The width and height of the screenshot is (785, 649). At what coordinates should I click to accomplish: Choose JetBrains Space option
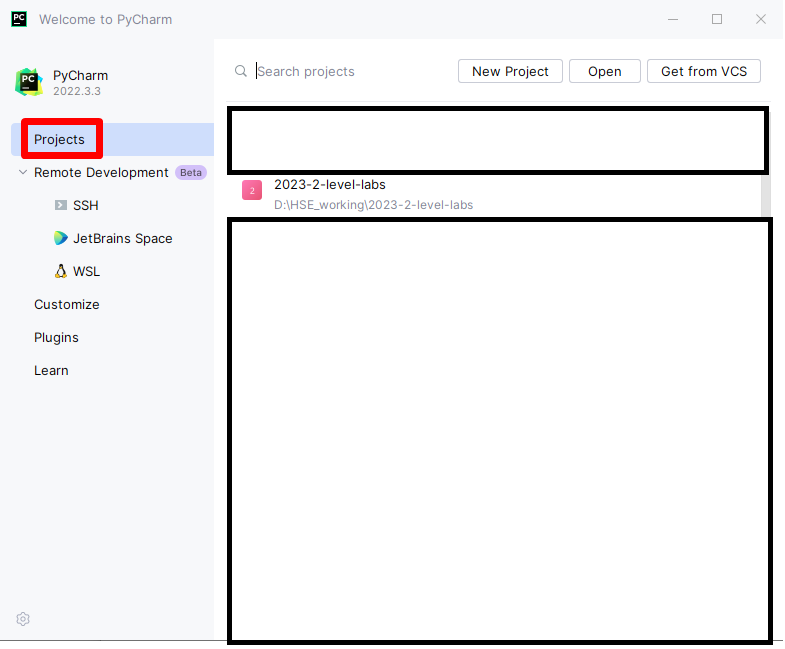click(x=123, y=238)
